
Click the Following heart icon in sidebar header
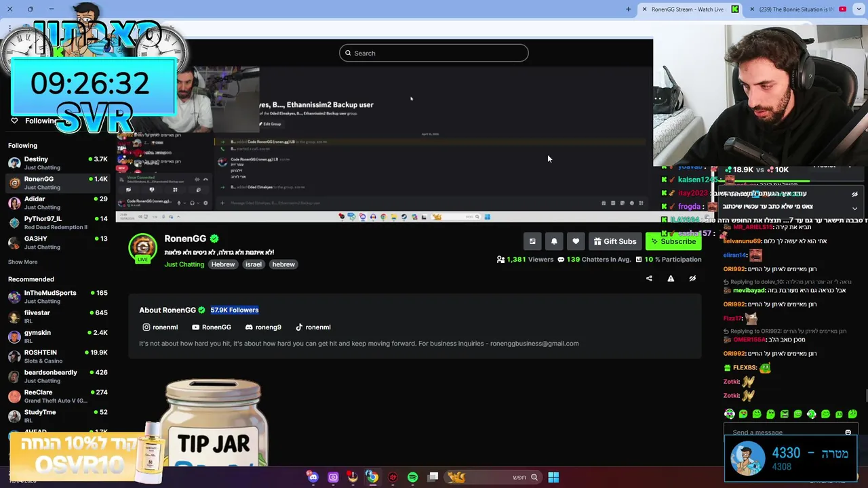[x=14, y=121]
